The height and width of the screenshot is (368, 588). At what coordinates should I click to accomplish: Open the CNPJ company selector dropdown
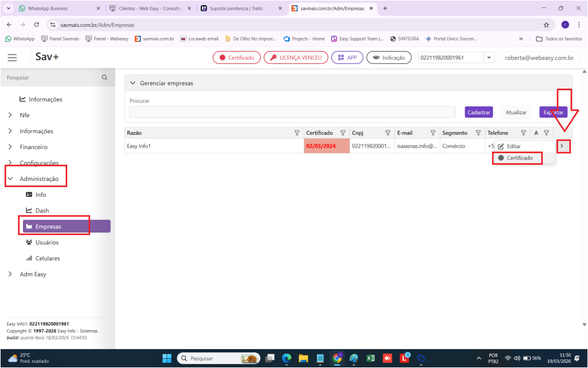coord(489,57)
